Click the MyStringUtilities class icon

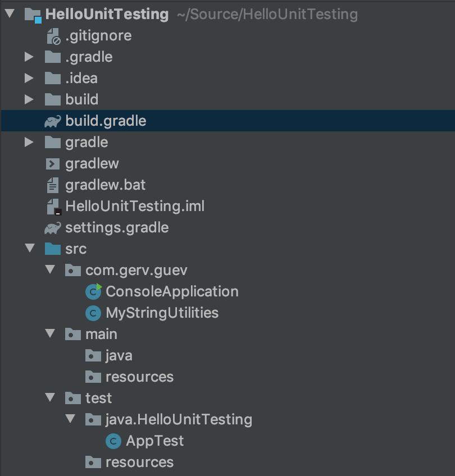93,313
